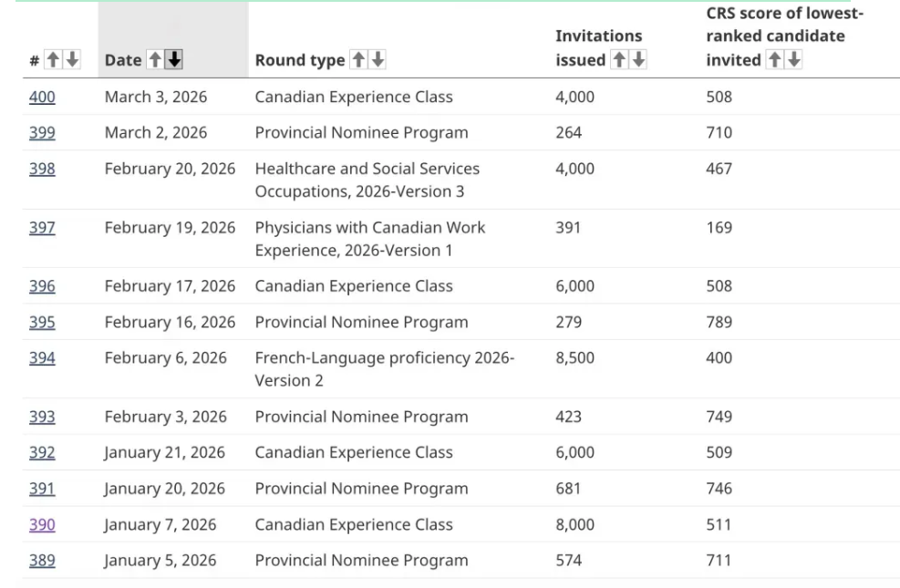
Task: Open round 389 link
Action: coord(42,560)
